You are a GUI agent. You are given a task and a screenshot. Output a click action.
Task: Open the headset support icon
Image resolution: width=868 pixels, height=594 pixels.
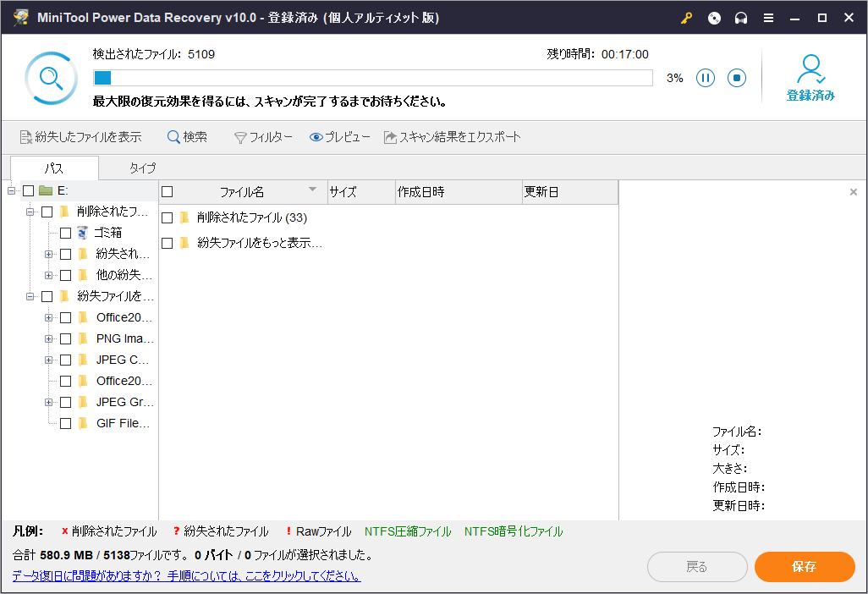click(741, 18)
